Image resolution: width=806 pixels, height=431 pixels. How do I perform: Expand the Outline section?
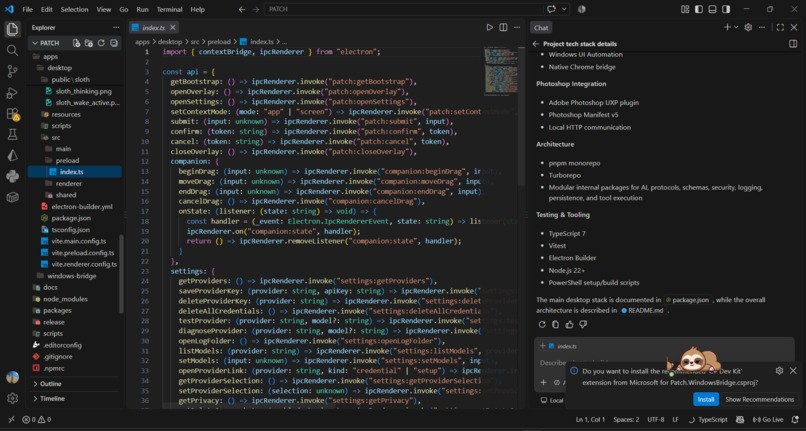coord(50,384)
